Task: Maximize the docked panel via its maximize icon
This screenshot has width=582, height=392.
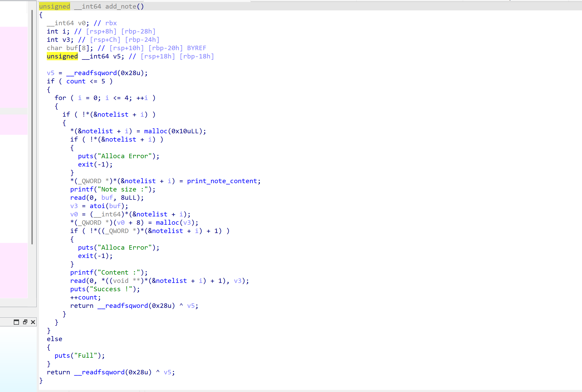Action: click(x=16, y=322)
